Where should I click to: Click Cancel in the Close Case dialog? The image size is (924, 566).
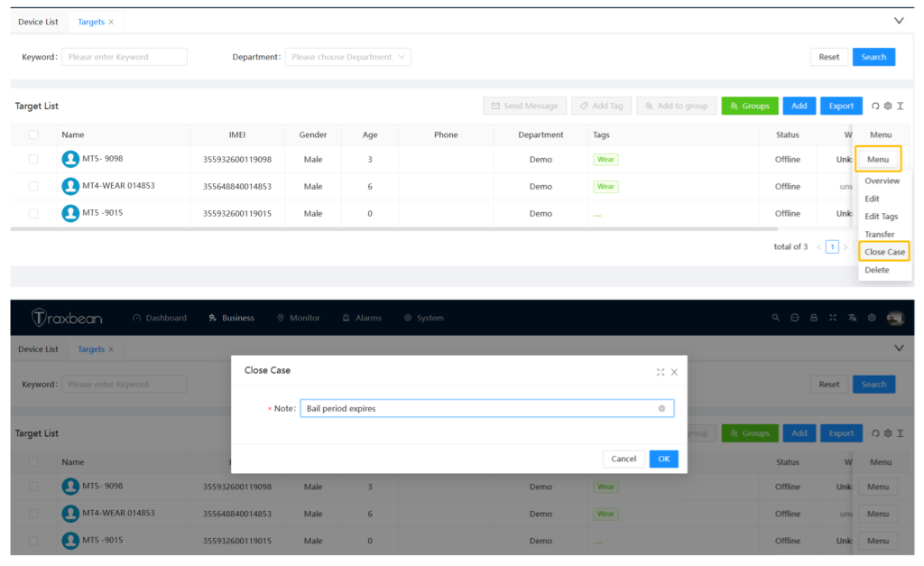click(624, 459)
